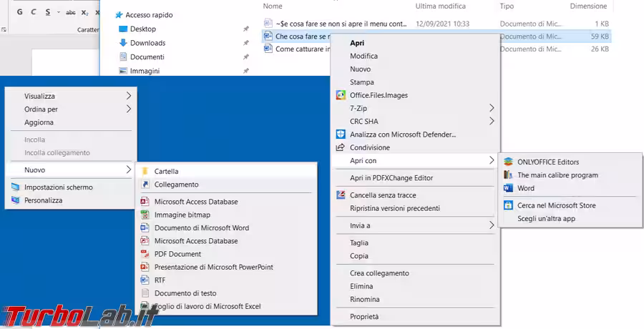Expand the CRC SHA submenu arrow

pos(492,122)
